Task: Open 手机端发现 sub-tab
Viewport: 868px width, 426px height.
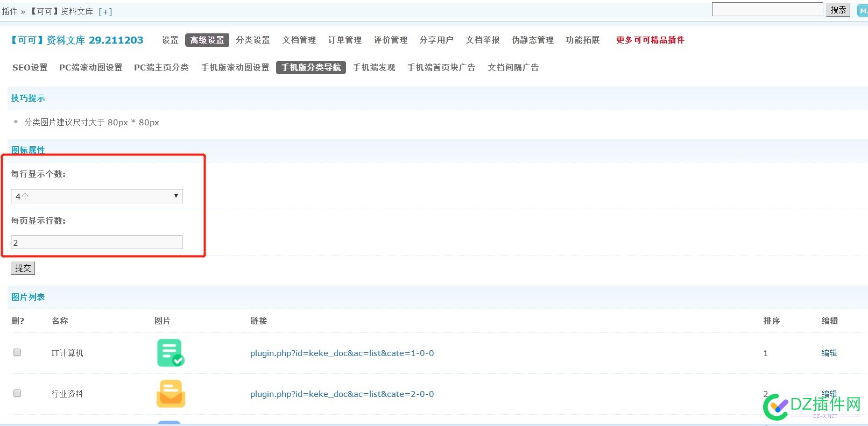Action: pyautogui.click(x=374, y=68)
